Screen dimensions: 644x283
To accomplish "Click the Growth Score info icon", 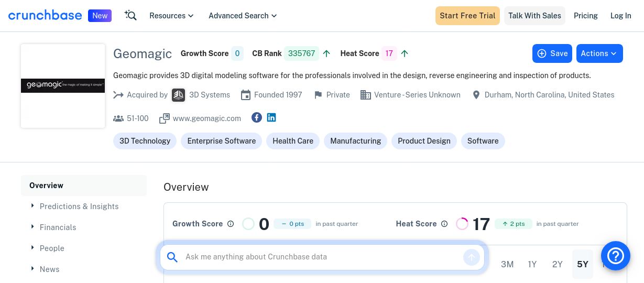I will [x=231, y=224].
